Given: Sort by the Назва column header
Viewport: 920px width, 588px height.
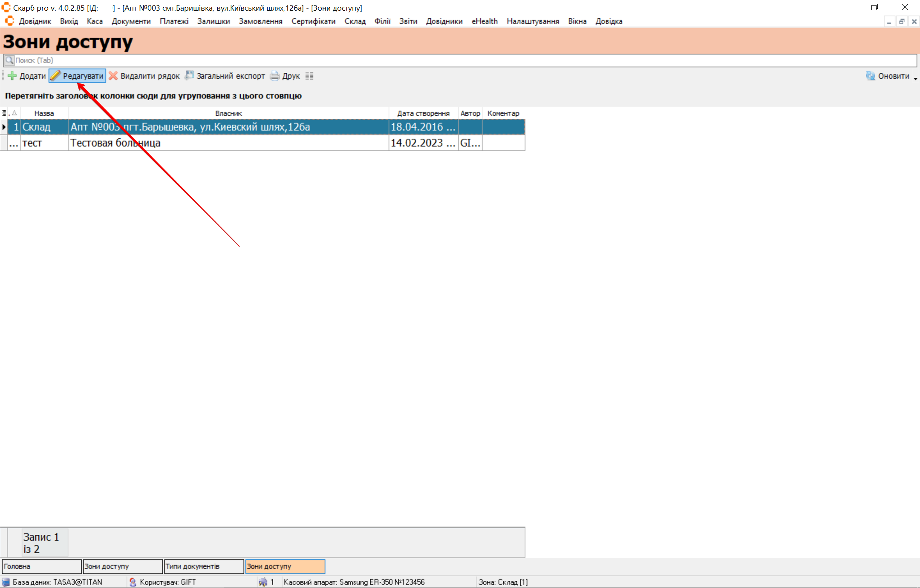Looking at the screenshot, I should (44, 113).
